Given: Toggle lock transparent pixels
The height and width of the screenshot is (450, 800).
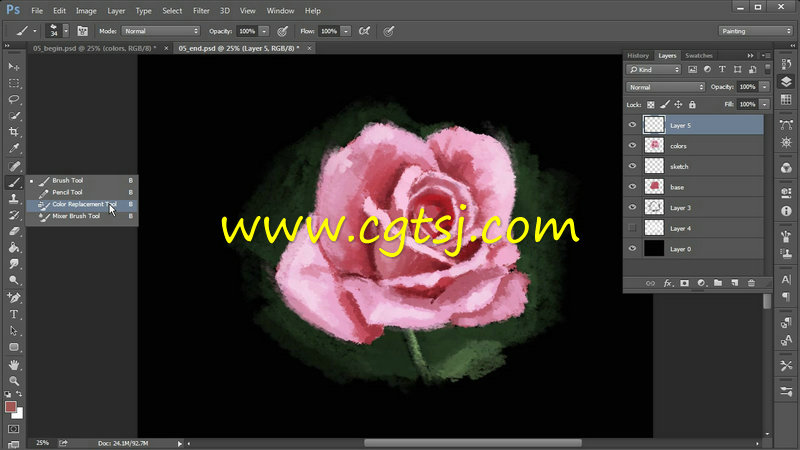Looking at the screenshot, I should click(x=651, y=105).
